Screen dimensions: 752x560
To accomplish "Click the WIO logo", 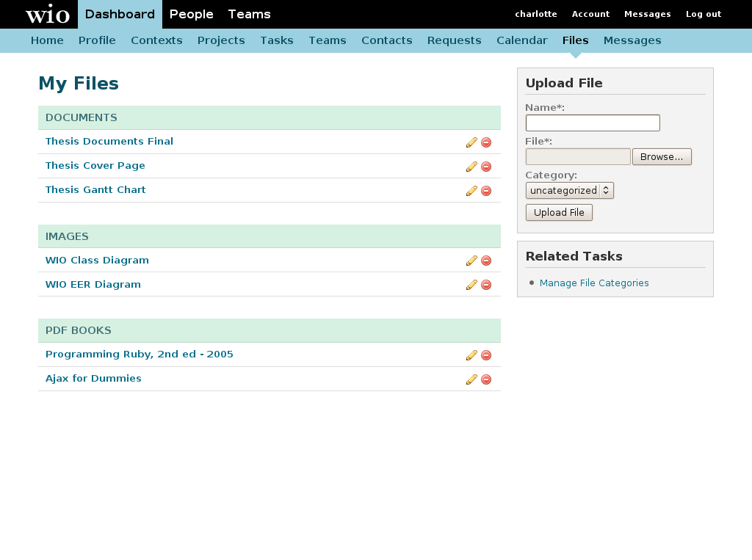I will 48,15.
